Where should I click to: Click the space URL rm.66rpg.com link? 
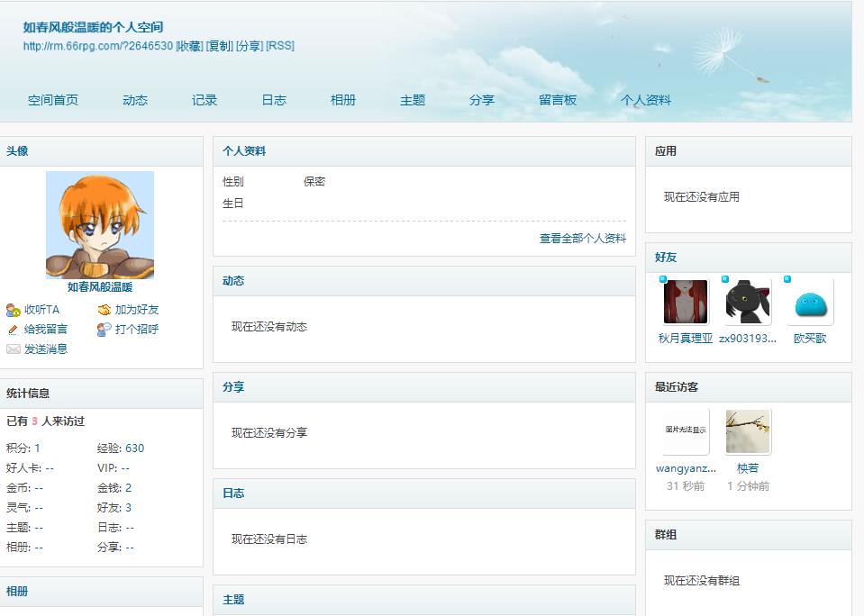click(x=98, y=46)
